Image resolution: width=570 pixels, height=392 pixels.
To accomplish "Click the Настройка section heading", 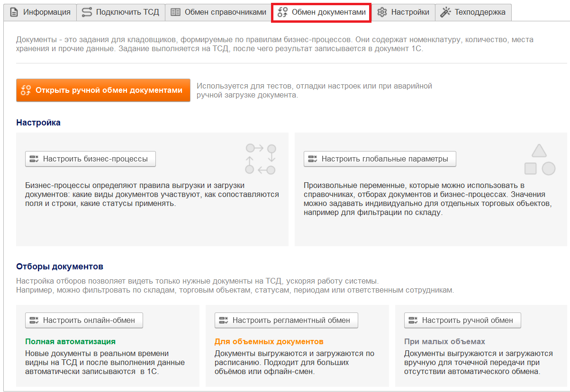I will (38, 123).
